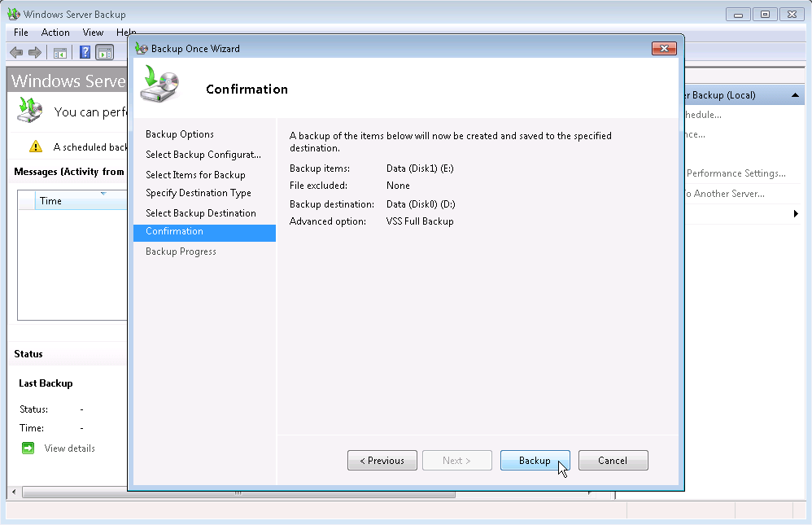Cancel the Backup Once Wizard
This screenshot has height=525, width=812.
pos(613,460)
